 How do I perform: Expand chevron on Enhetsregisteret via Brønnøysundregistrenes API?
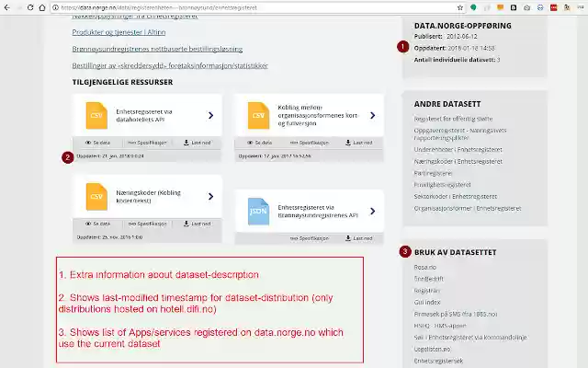point(372,211)
